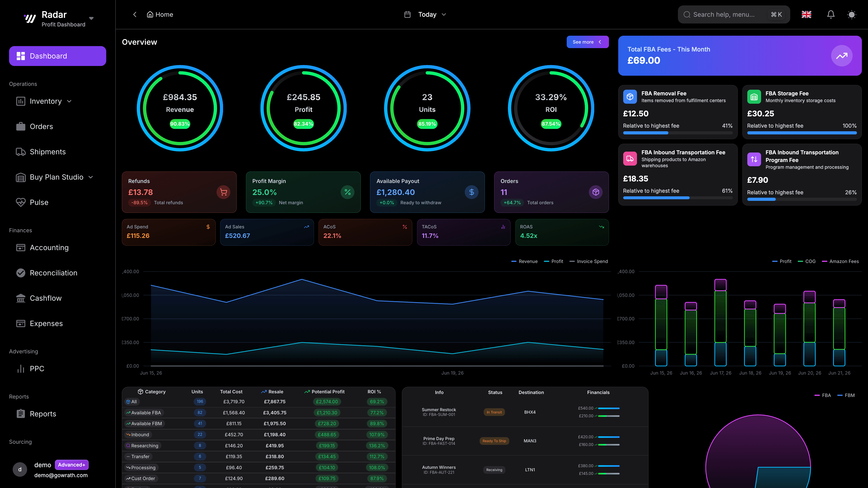868x488 pixels.
Task: Click the Receiving status badge
Action: click(494, 470)
